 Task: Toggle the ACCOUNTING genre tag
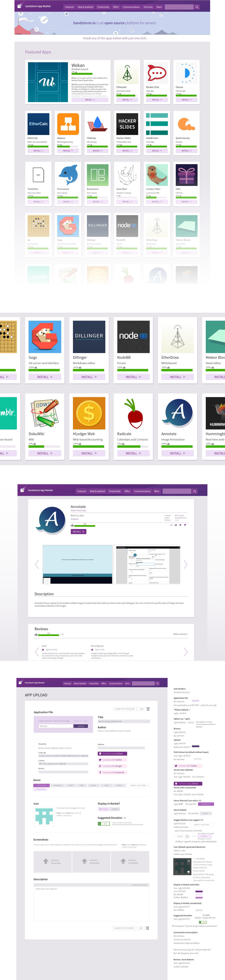click(x=40, y=789)
